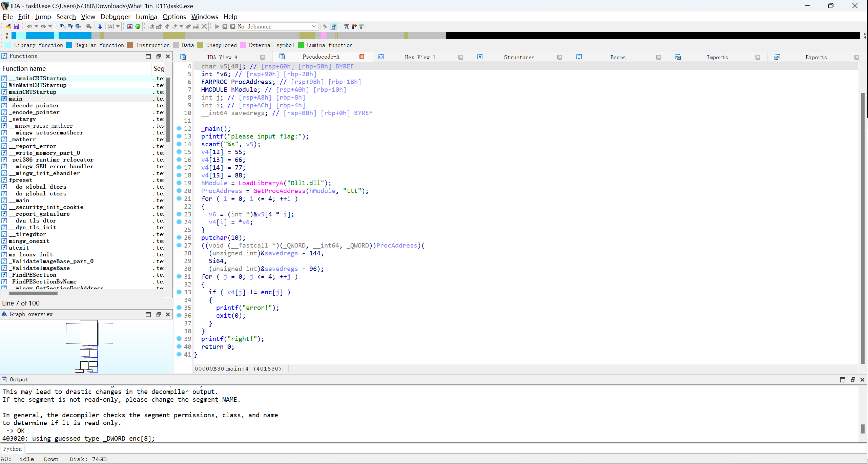Switch to the Hex View-1 tab
Screen dimensions: 868x464
[420, 57]
